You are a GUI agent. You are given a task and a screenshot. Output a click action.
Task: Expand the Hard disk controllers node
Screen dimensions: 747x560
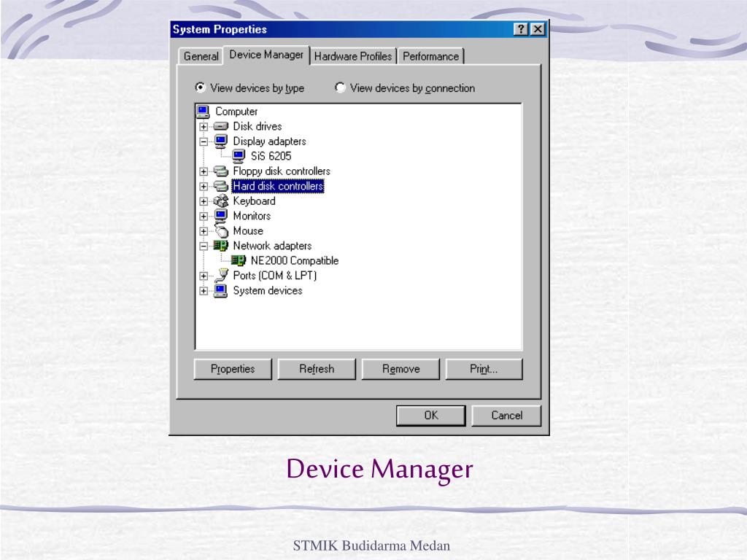(204, 186)
